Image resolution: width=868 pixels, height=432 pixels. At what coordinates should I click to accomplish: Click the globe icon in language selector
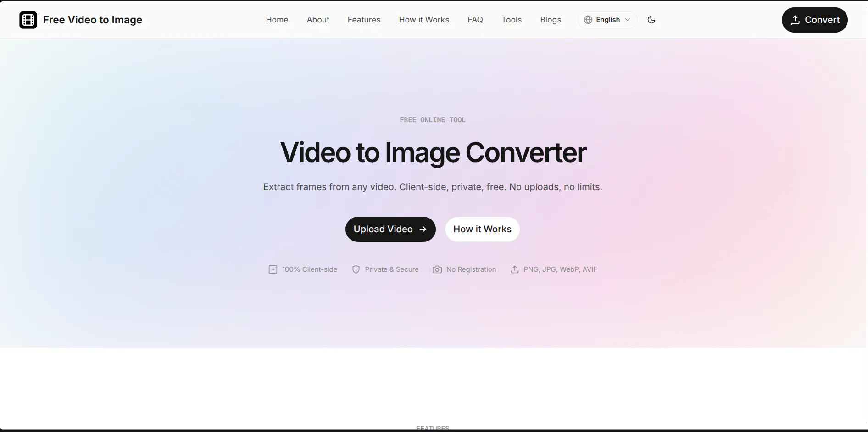588,20
